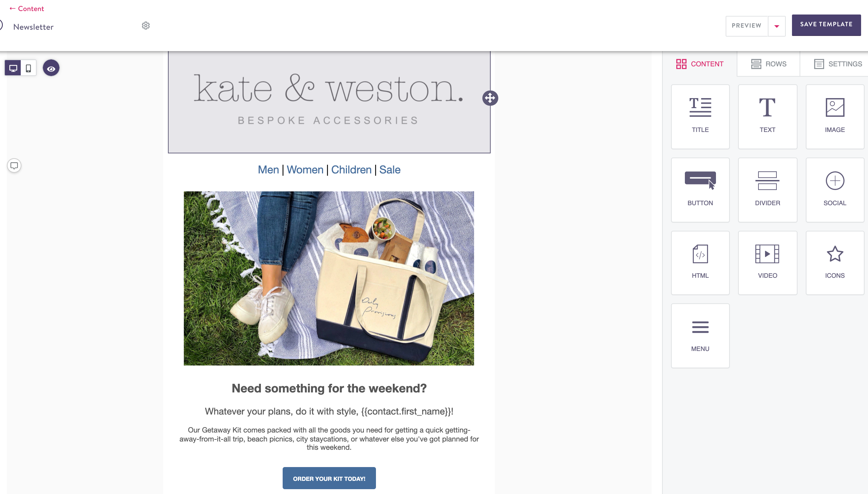
Task: Select the Title content block
Action: point(700,117)
